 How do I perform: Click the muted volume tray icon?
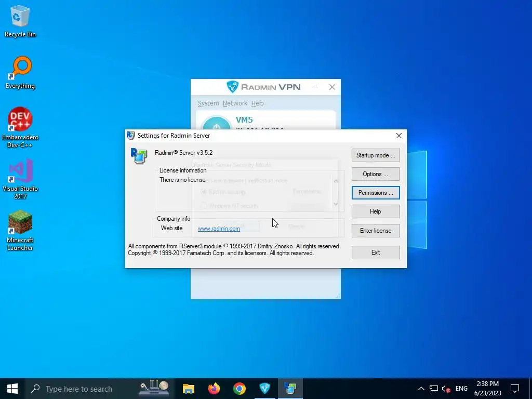tap(446, 389)
